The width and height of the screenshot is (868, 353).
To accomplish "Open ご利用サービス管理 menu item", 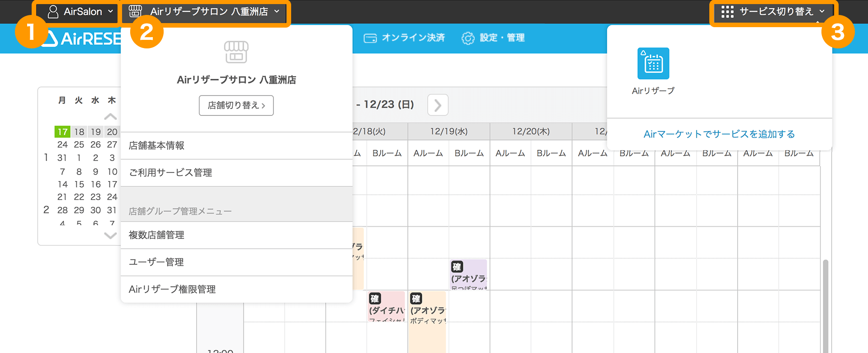I will [x=236, y=173].
